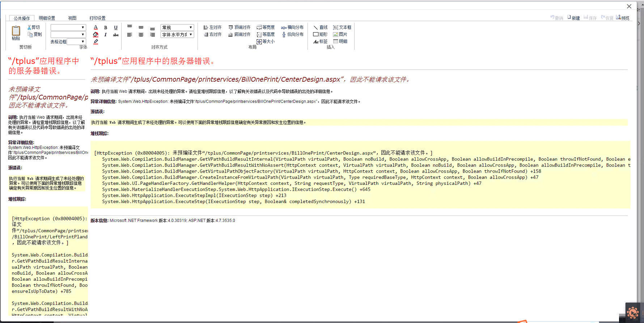The height and width of the screenshot is (323, 644).
Task: Center text horizontally
Action: tap(141, 35)
